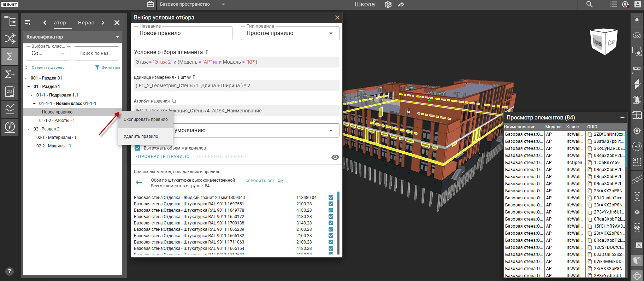Toggle the 'Выгружать объем материалов' checkbox
The width and height of the screenshot is (644, 281).
point(137,148)
